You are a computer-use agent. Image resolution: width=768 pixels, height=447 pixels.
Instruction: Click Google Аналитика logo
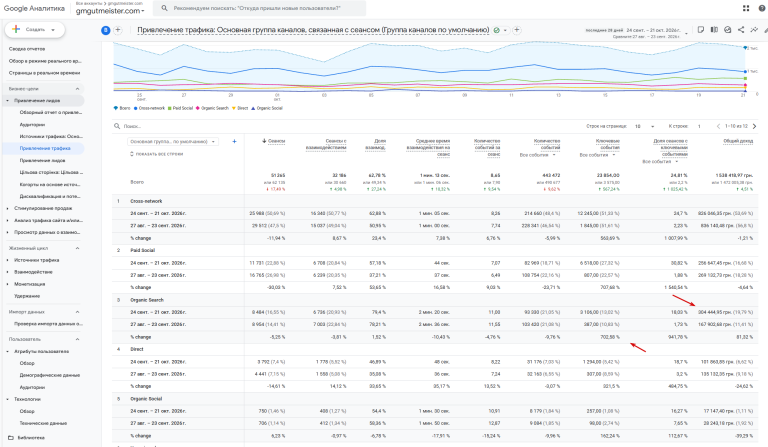tap(34, 8)
